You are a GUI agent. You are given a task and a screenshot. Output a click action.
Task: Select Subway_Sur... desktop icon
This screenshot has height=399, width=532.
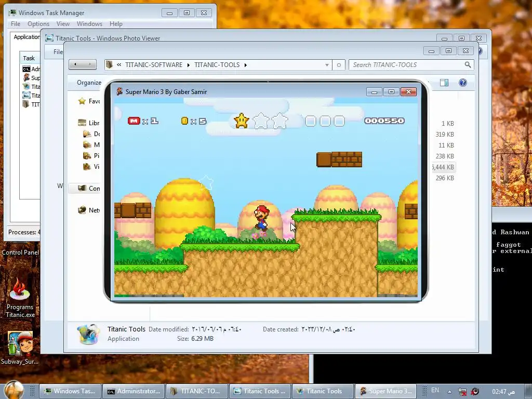coord(20,348)
